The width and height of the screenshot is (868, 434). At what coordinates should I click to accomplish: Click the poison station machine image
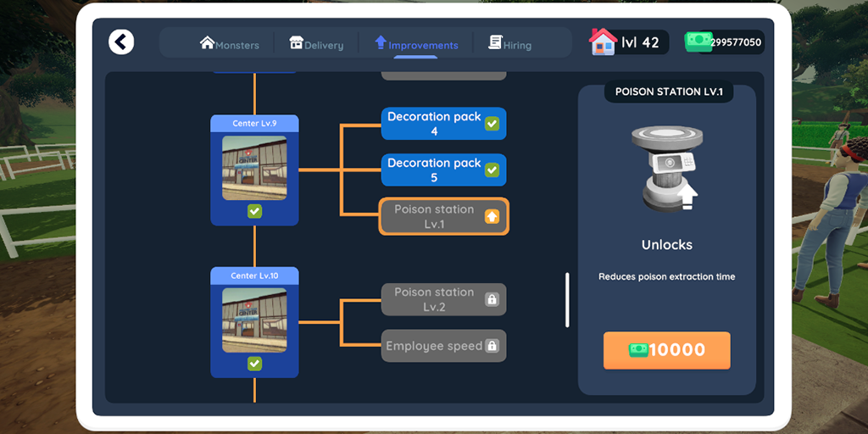tap(667, 169)
